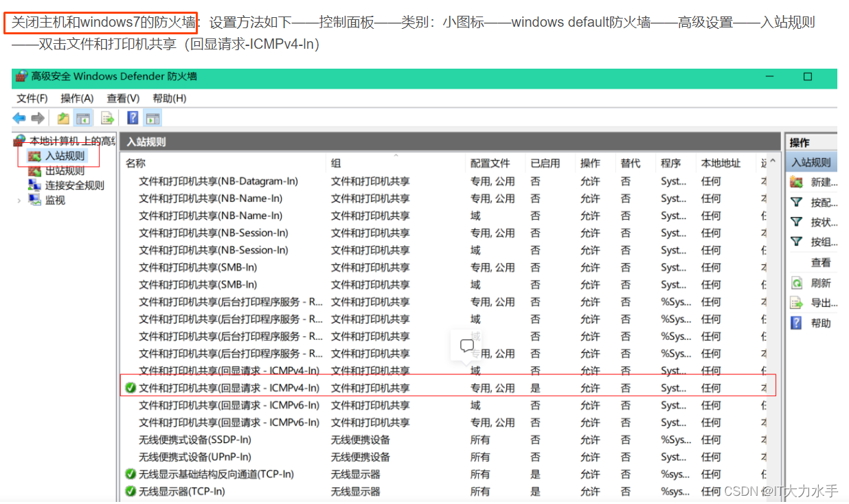Select the SMB-In rule with 域 profile

[x=198, y=284]
